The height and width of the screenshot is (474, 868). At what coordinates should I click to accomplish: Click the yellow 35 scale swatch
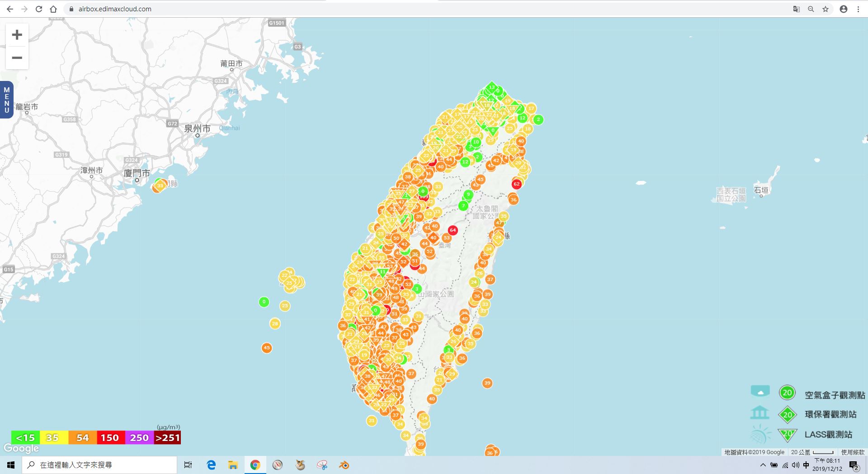[54, 437]
